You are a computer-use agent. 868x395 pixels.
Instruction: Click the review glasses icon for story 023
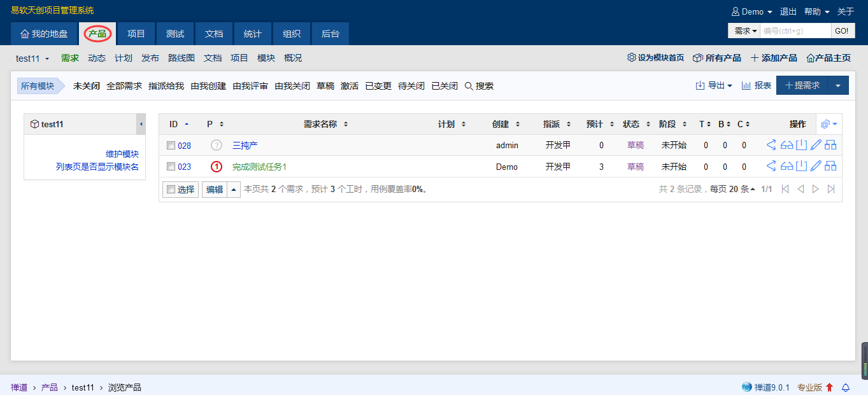(x=787, y=166)
